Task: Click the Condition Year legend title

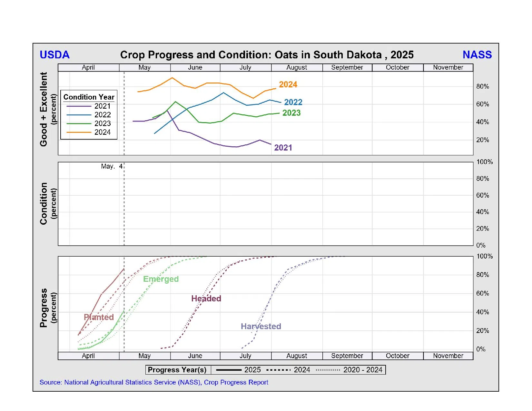Action: 89,97
